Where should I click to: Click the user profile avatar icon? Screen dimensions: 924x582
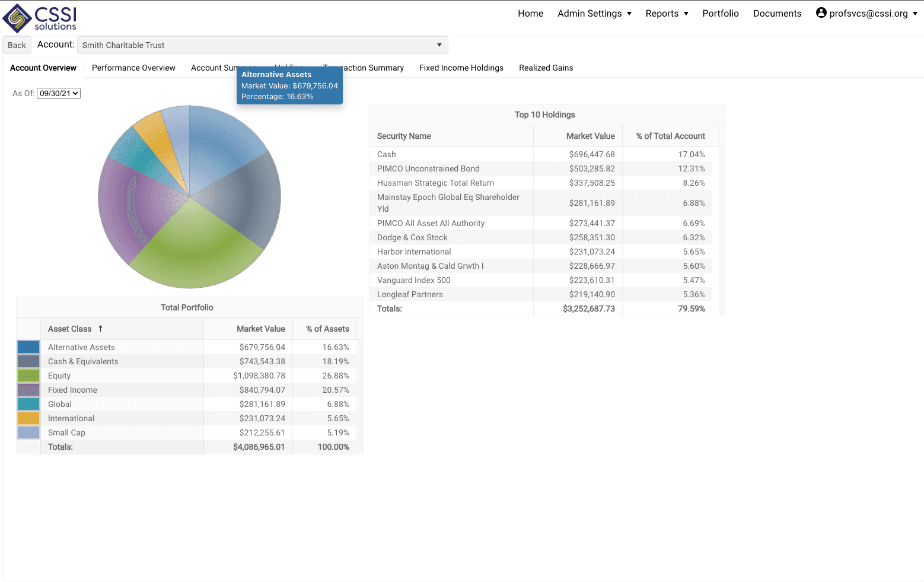point(821,12)
